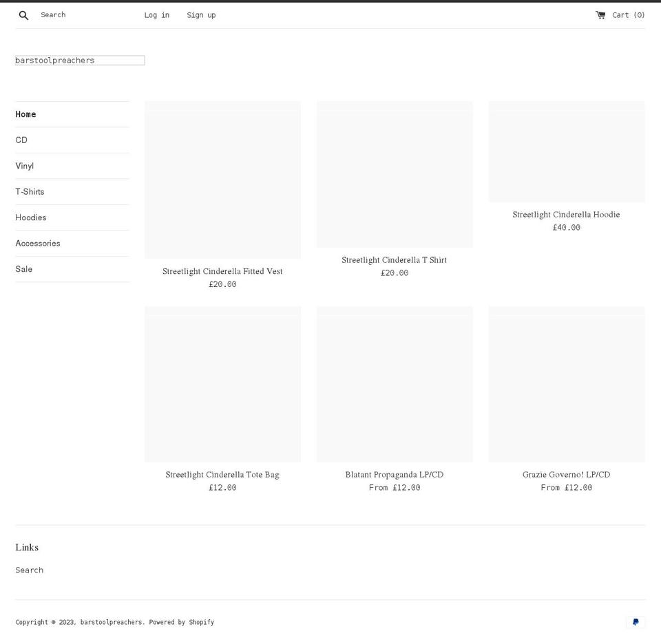Click Streetlight Cinderella T Shirt title

tap(394, 260)
